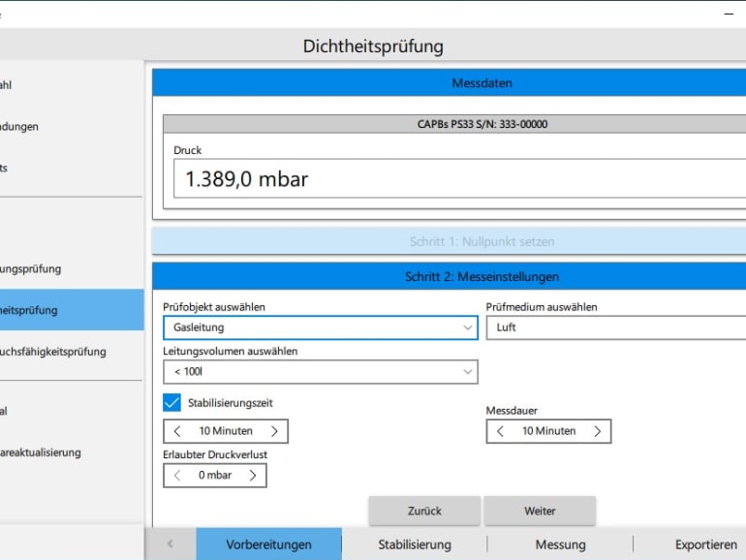Expand the Leitungsvolumen < 100l dropdown

(x=320, y=371)
